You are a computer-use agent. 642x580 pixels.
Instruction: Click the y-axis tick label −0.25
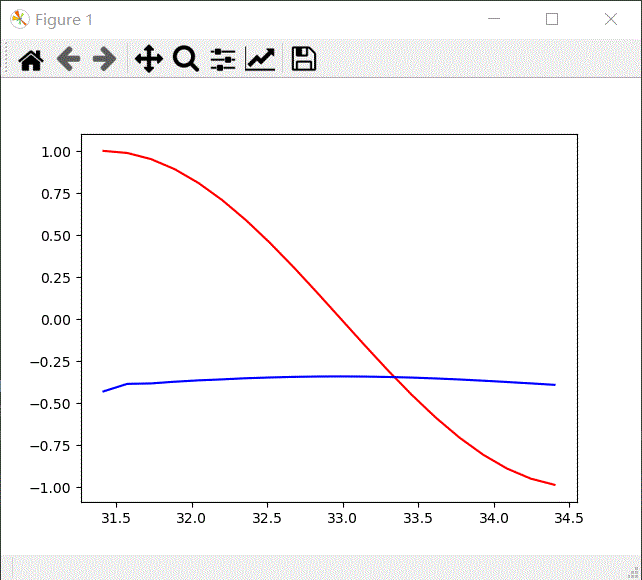(x=50, y=362)
